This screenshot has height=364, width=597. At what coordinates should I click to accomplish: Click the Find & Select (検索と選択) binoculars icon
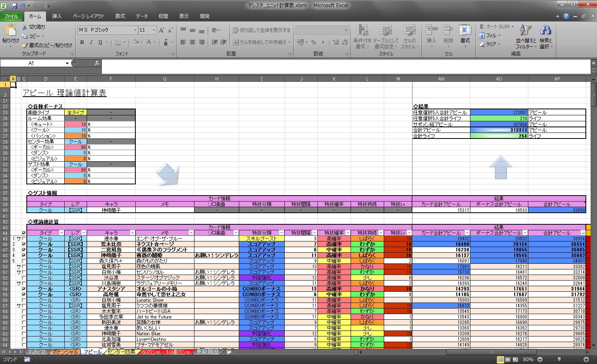(x=545, y=31)
